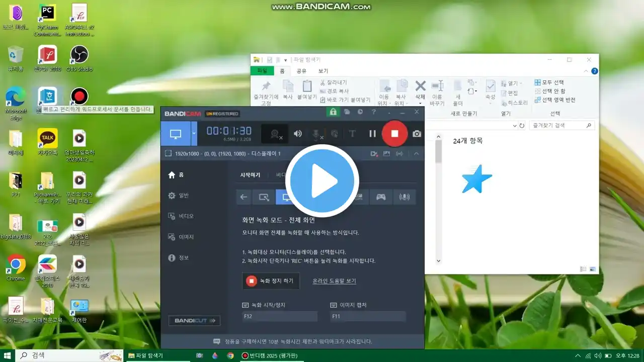Toggle the speaker sound in Bandicam
Viewport: 644px width, 362px height.
298,134
